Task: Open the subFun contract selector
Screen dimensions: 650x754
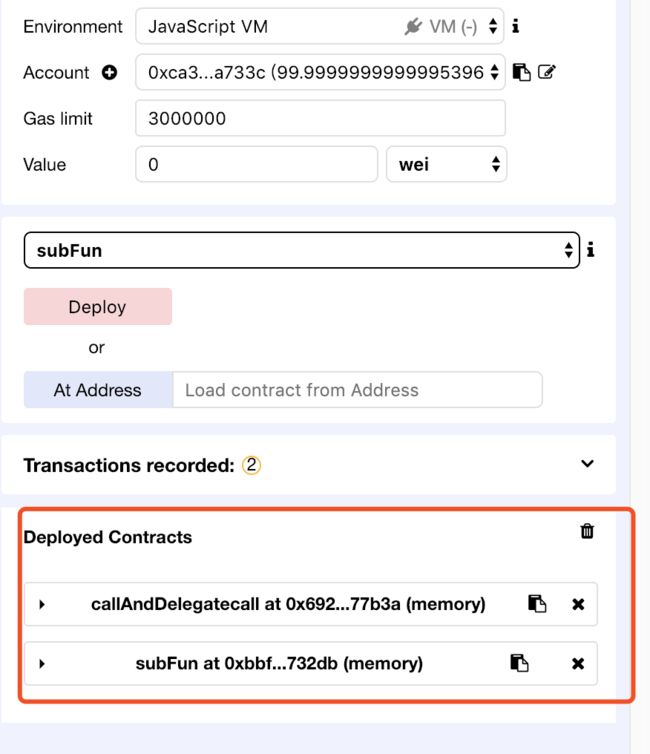Action: tap(302, 250)
